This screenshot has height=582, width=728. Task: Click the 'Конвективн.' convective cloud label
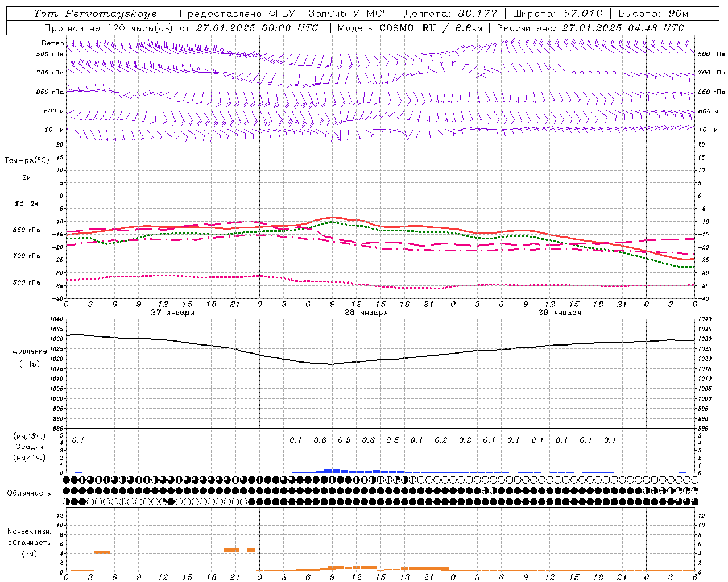[30, 531]
